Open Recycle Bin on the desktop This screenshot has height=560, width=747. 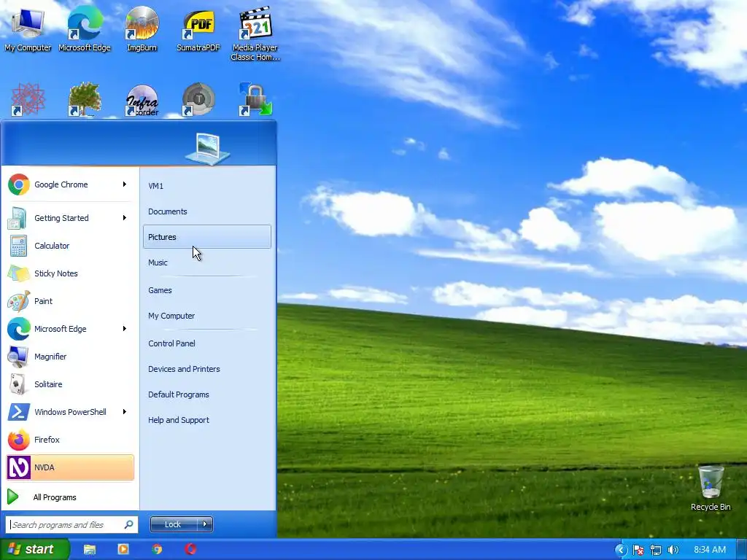pos(711,488)
